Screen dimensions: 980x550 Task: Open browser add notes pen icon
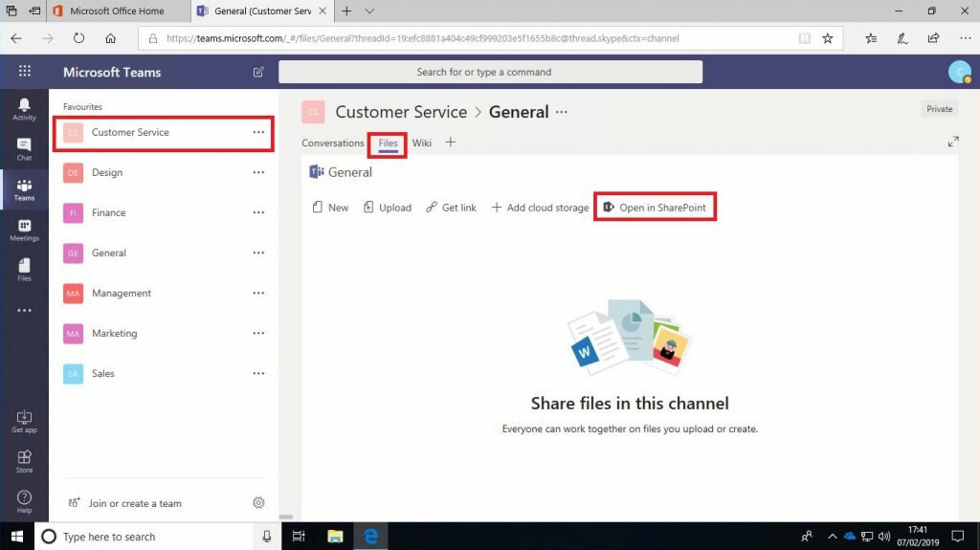902,38
